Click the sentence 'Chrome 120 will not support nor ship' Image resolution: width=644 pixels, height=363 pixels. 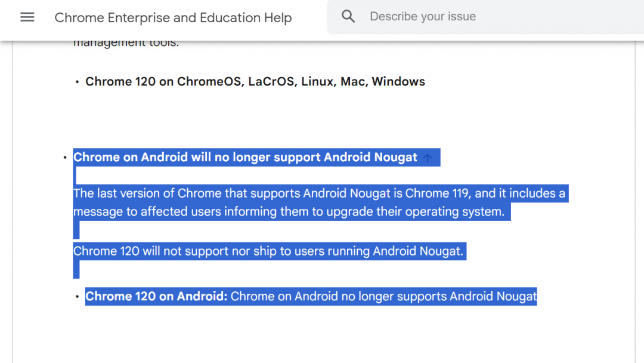coord(268,251)
